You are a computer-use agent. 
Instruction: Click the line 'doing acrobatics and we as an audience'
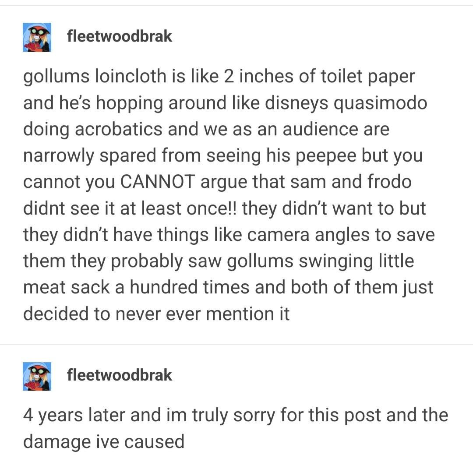206,129
